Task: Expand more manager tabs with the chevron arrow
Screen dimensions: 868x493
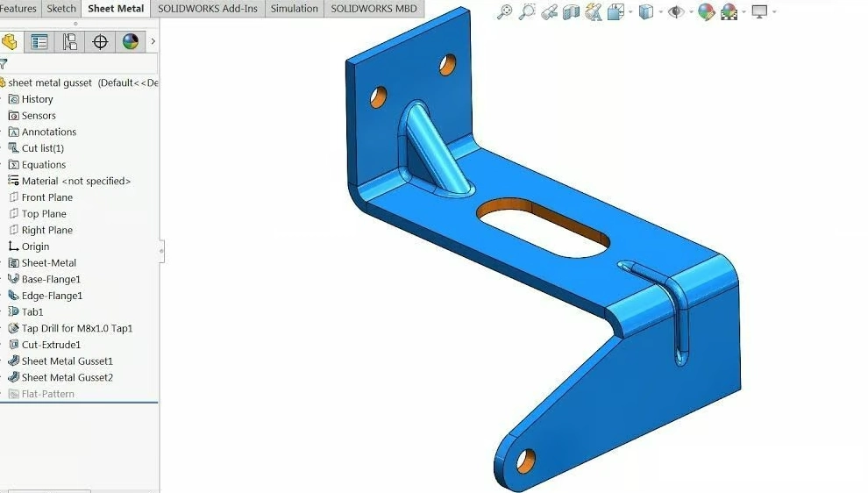Action: 153,42
